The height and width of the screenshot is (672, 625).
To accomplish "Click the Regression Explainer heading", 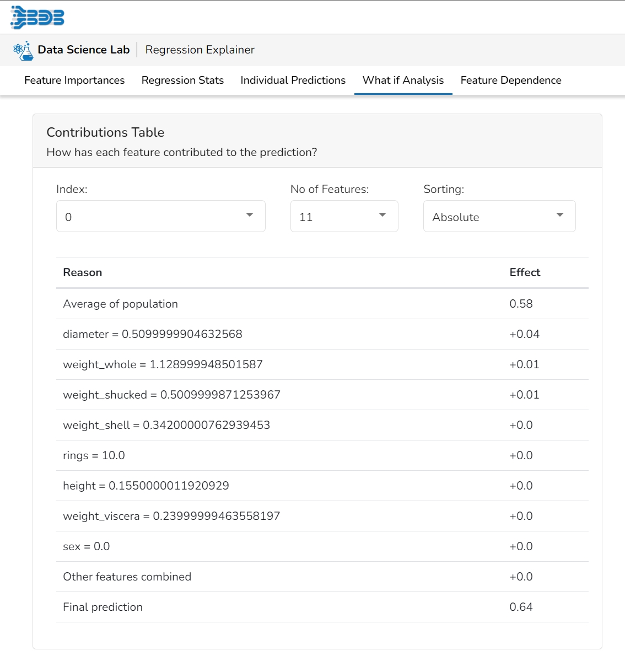I will (200, 50).
